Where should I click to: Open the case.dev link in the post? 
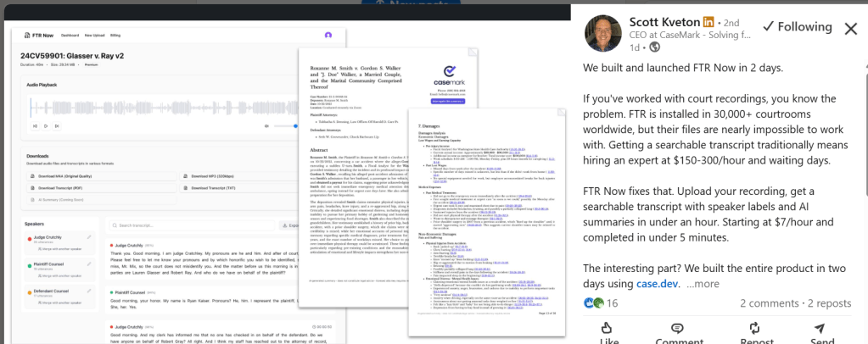(x=659, y=284)
